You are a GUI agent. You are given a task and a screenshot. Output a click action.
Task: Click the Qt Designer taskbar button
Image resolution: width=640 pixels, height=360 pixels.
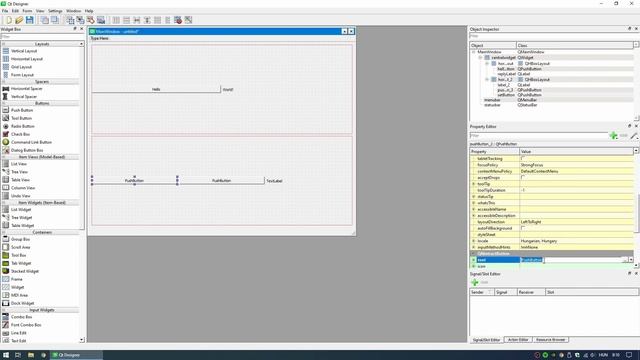(x=76, y=355)
